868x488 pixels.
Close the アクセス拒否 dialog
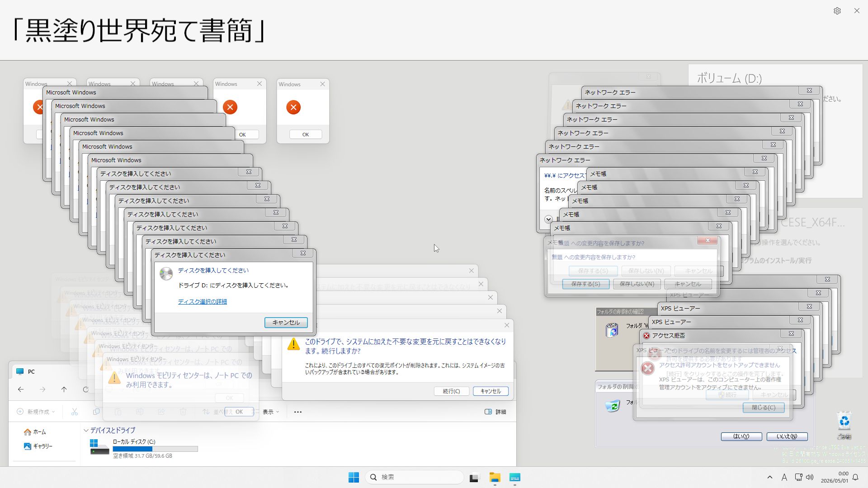tap(791, 334)
